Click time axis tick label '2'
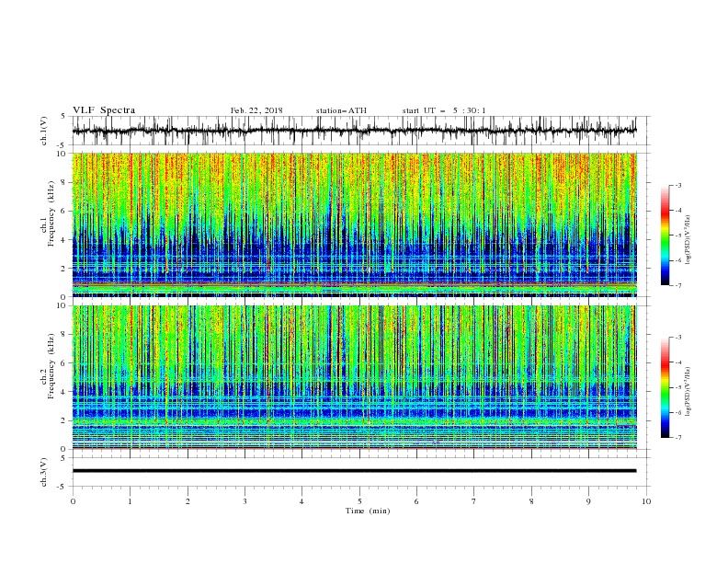Viewport: 728px width, 563px height. [x=188, y=501]
